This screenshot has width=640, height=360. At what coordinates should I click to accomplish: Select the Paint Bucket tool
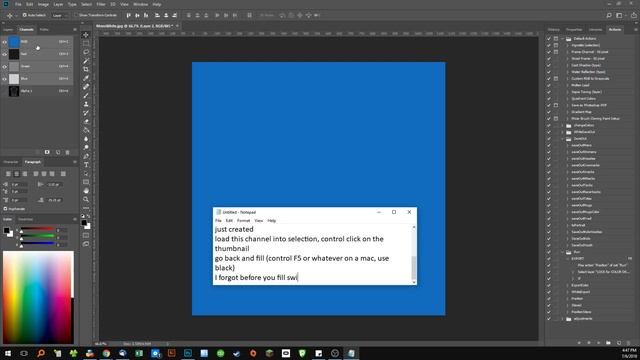86,130
